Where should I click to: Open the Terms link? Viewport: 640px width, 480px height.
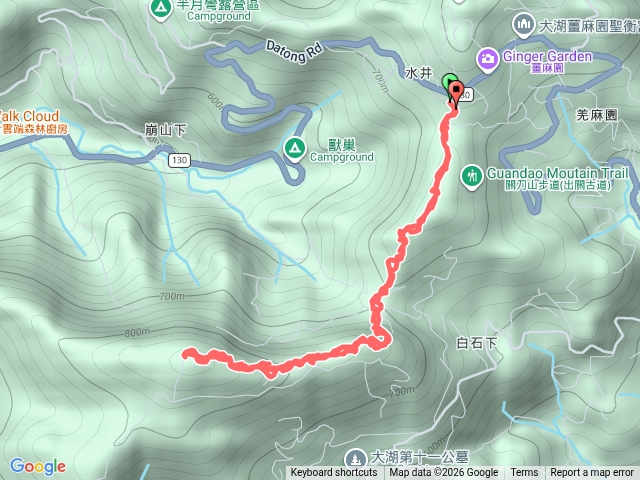pyautogui.click(x=524, y=472)
